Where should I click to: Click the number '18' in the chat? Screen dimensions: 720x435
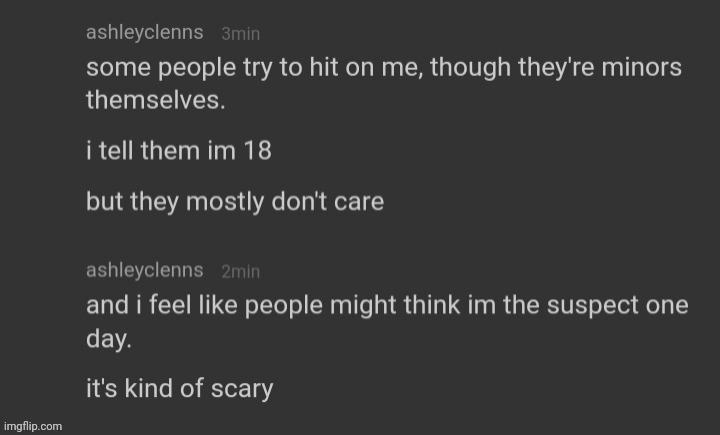[x=258, y=151]
